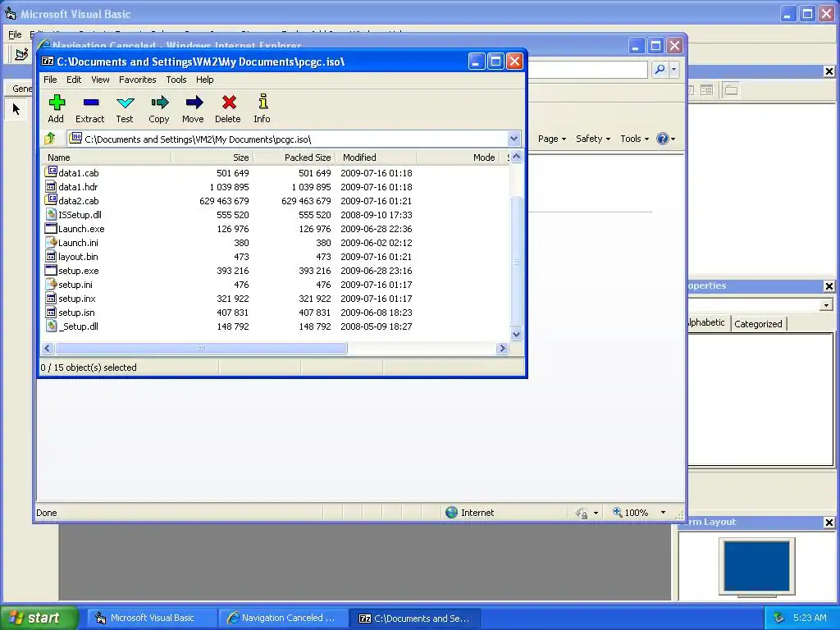Activate the 7-Zip taskbar button
The width and height of the screenshot is (840, 630).
coord(415,618)
